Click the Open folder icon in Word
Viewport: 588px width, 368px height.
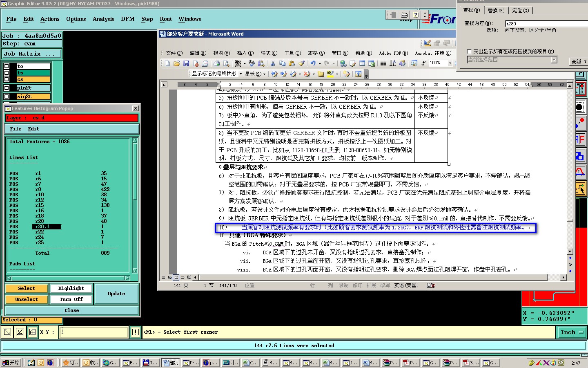(176, 63)
